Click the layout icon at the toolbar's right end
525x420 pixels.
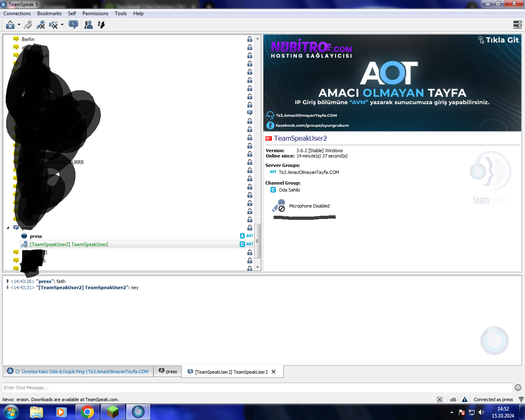(518, 25)
